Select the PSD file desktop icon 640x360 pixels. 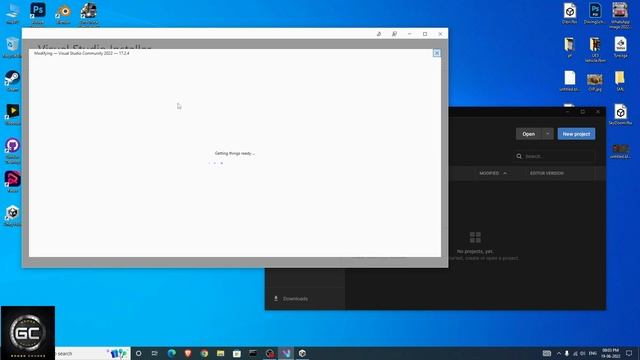[595, 13]
